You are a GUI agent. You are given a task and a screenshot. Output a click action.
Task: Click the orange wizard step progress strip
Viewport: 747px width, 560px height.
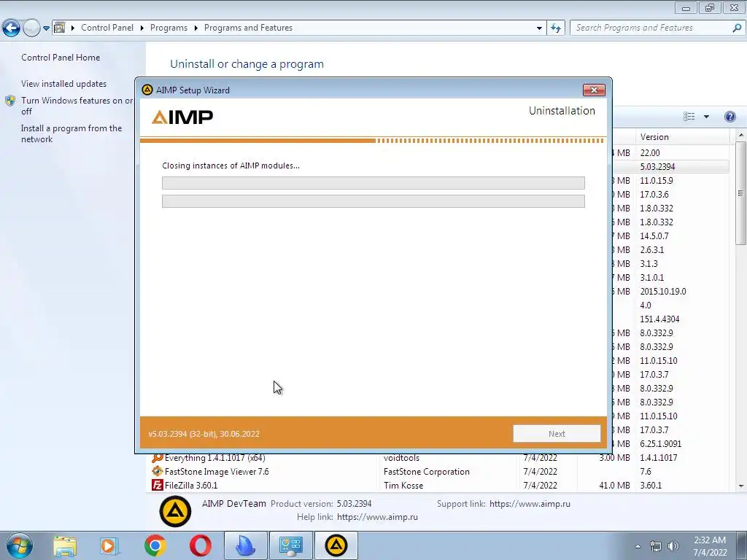[x=373, y=141]
